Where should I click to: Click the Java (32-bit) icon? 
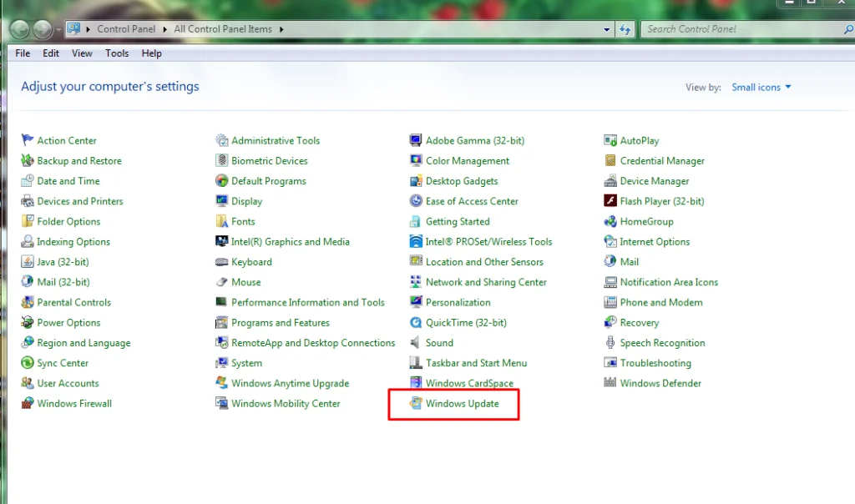tap(28, 261)
